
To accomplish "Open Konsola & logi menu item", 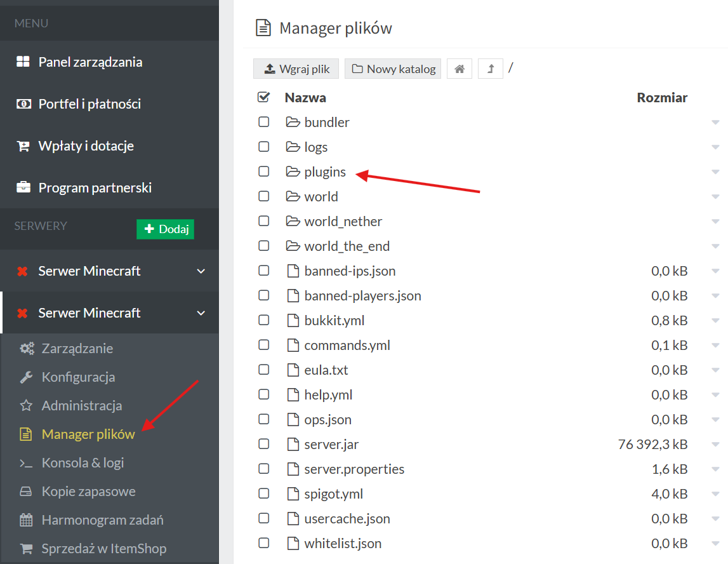I will pyautogui.click(x=83, y=463).
